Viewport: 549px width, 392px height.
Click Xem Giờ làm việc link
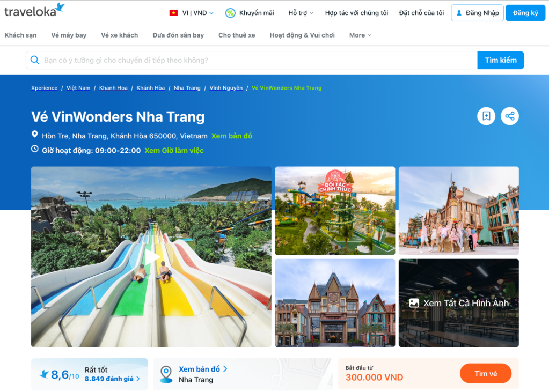coord(174,151)
